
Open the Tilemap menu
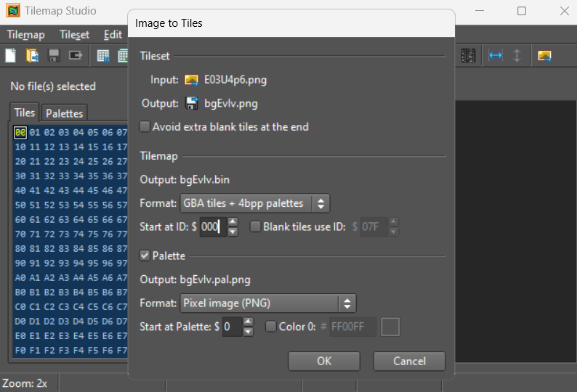click(25, 34)
